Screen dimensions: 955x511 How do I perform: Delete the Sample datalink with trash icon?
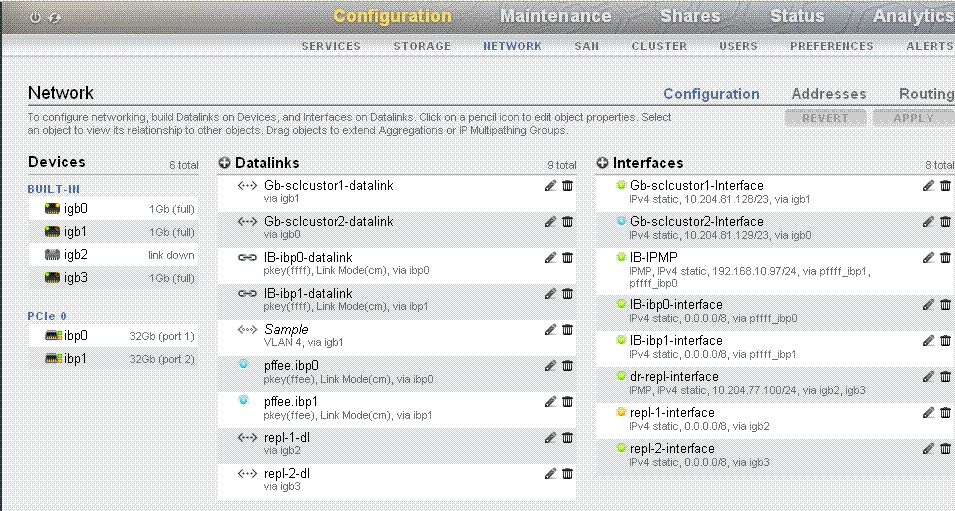coord(567,330)
